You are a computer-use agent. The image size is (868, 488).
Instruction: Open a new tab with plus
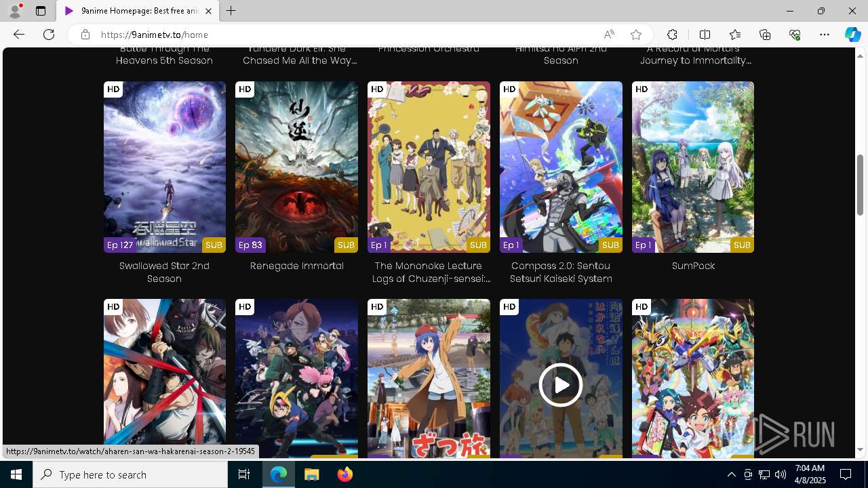pos(231,11)
